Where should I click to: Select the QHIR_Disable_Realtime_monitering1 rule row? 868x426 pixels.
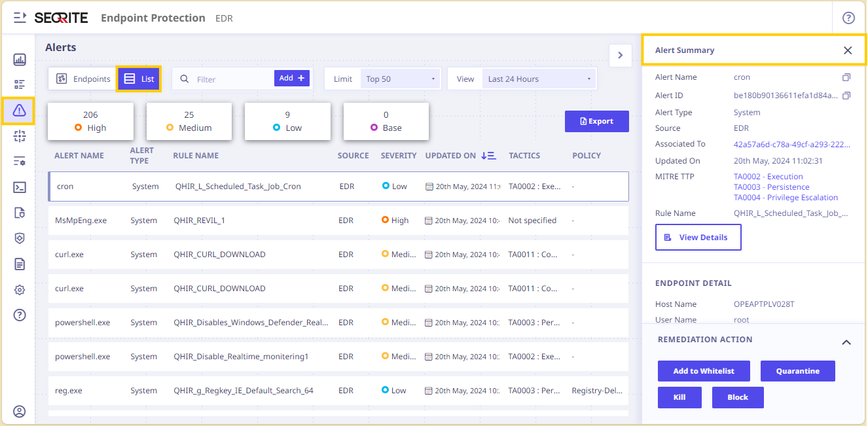(x=338, y=357)
